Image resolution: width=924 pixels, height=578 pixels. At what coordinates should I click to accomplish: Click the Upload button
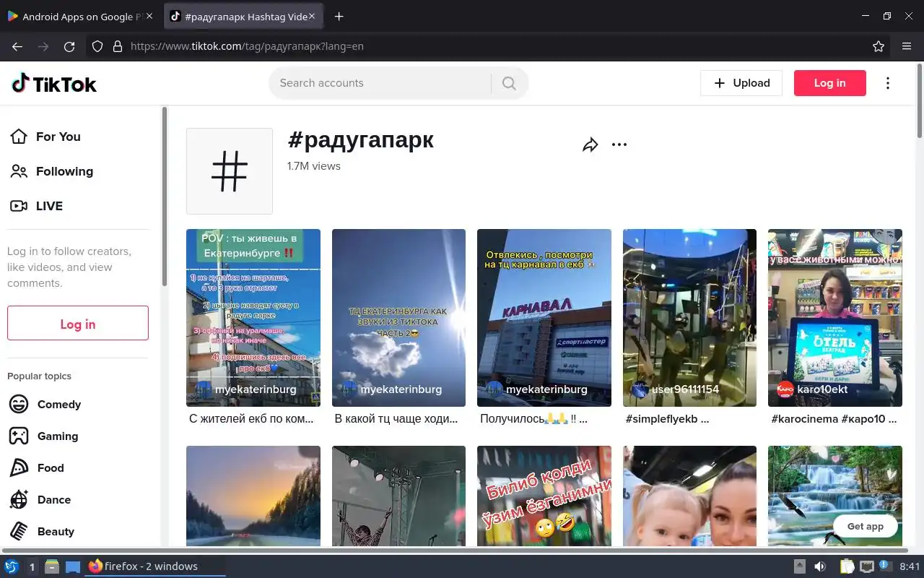coord(741,83)
